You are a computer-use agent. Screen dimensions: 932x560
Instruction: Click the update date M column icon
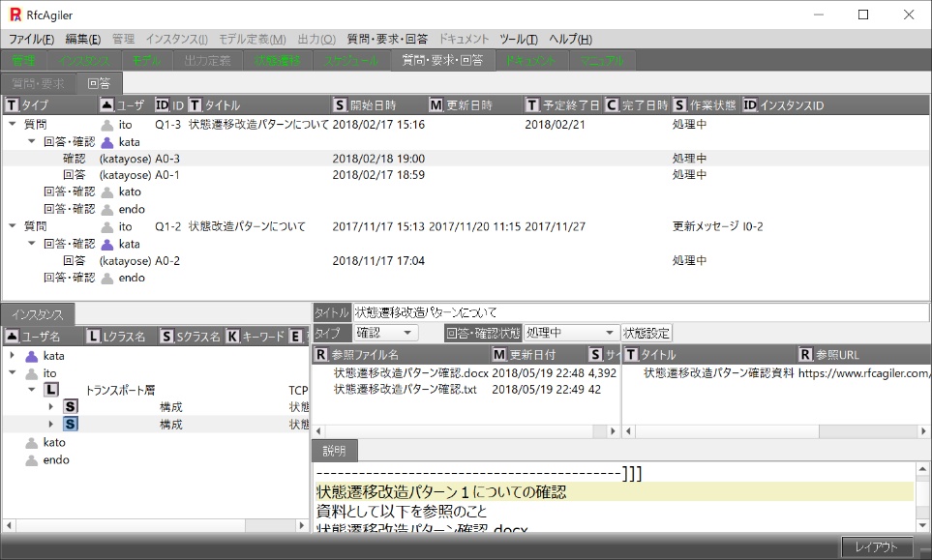coord(436,105)
